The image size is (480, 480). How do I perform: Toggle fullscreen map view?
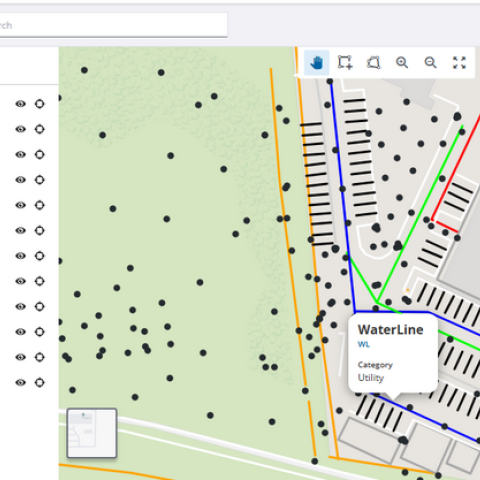click(459, 62)
